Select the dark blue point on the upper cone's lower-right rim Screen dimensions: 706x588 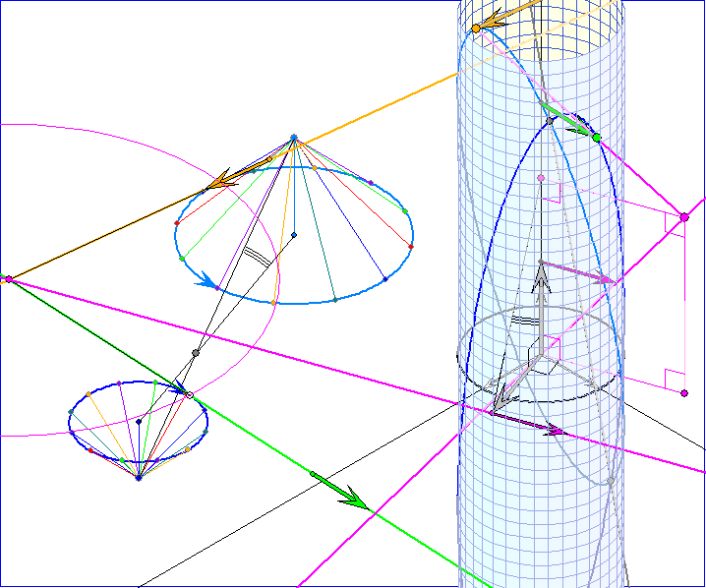pos(385,279)
